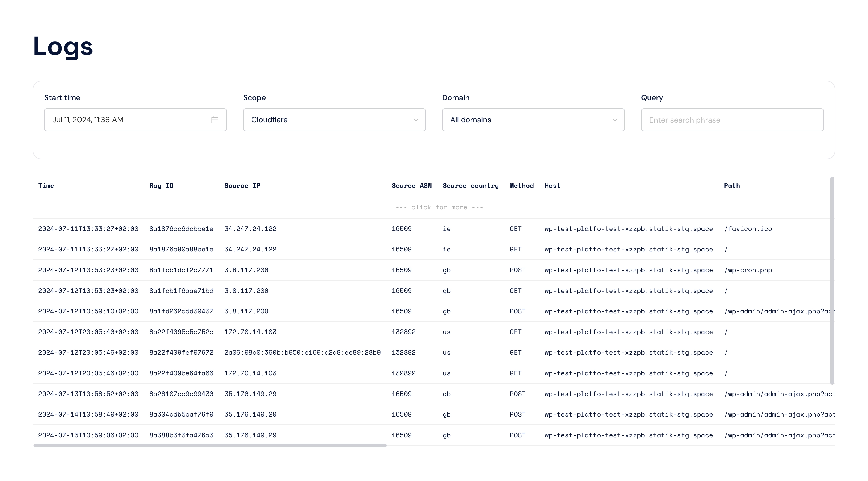Click the Start time date field
868x481 pixels.
pyautogui.click(x=135, y=120)
